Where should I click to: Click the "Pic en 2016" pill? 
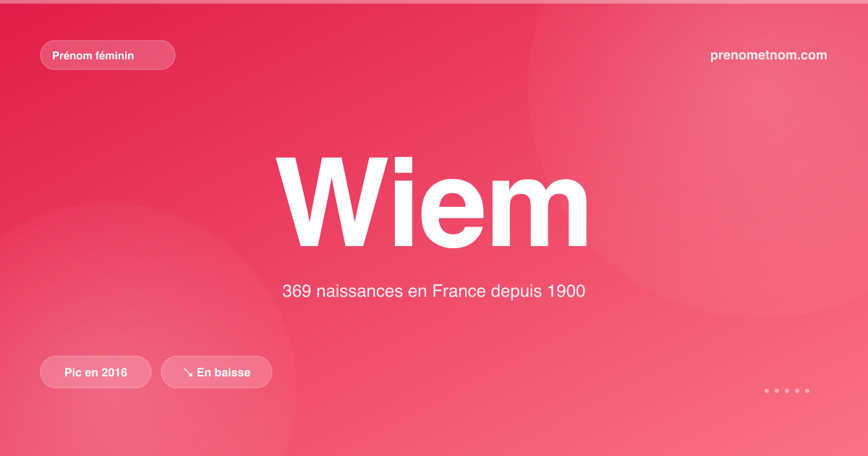[x=95, y=372]
